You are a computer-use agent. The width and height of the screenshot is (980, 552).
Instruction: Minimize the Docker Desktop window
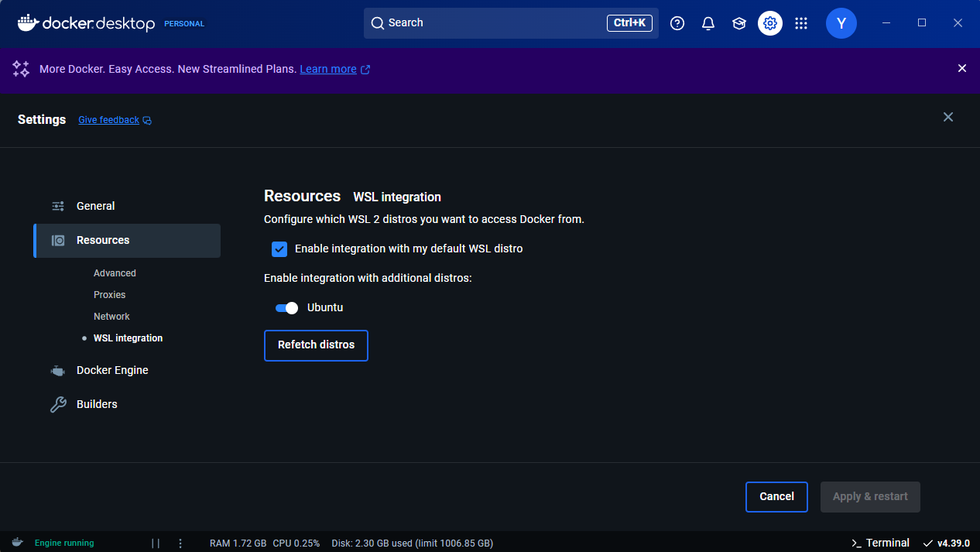pos(886,23)
